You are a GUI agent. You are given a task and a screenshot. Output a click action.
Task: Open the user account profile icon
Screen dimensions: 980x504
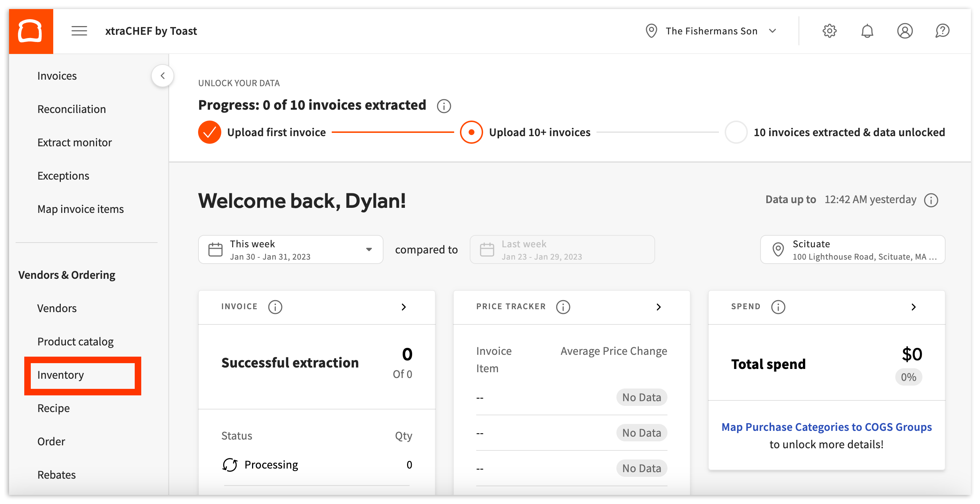point(905,31)
